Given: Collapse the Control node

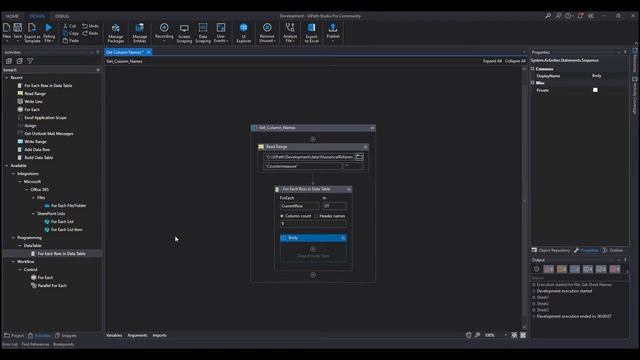Looking at the screenshot, I should (20, 269).
